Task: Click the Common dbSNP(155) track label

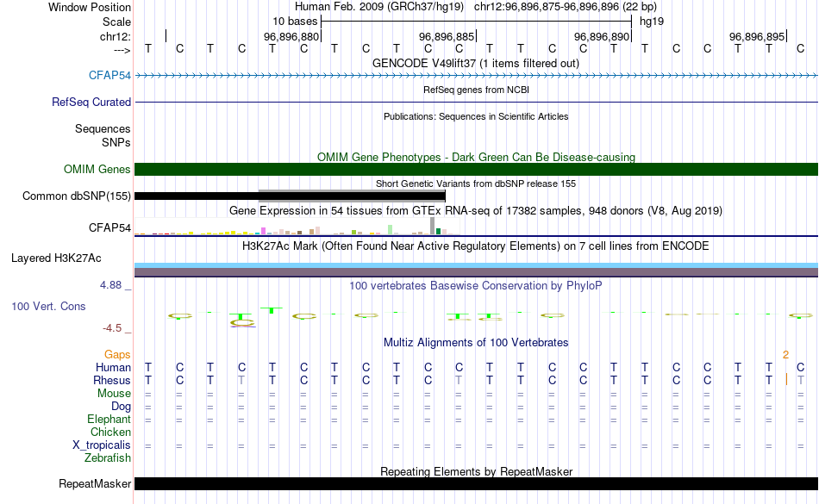Action: pyautogui.click(x=77, y=196)
